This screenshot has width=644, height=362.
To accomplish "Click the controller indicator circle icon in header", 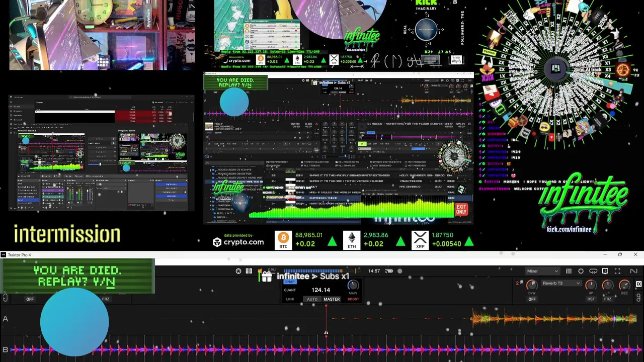I will coord(238,271).
